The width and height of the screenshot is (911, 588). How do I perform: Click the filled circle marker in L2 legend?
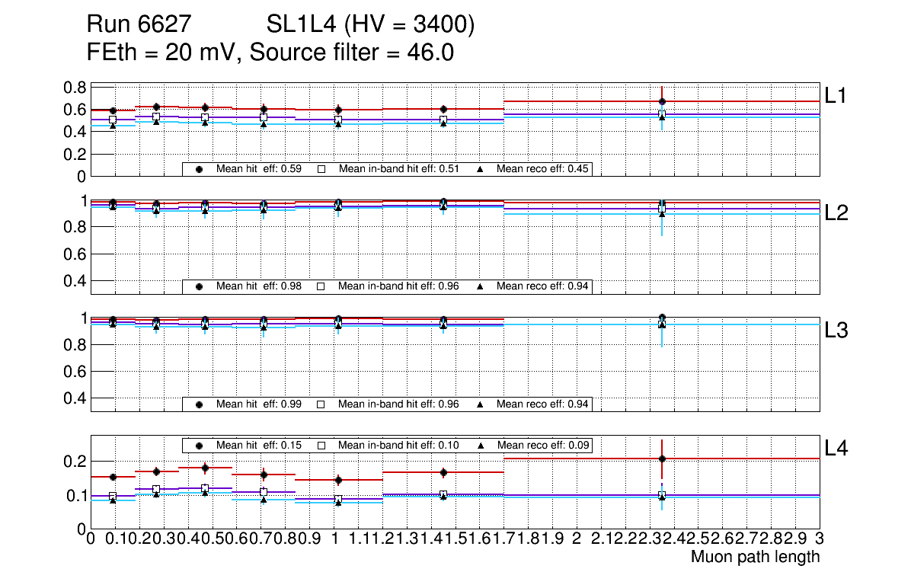199,286
